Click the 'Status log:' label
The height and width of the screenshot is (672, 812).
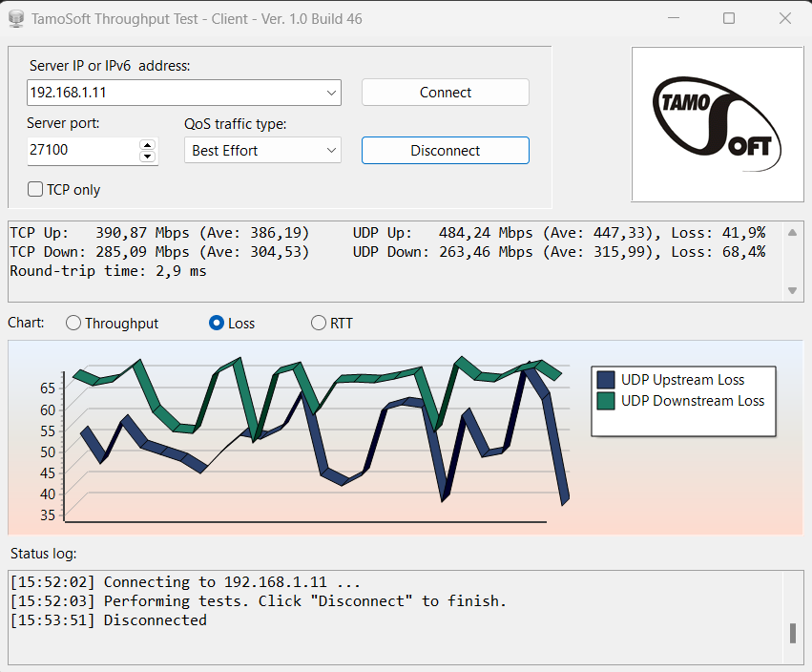[44, 554]
